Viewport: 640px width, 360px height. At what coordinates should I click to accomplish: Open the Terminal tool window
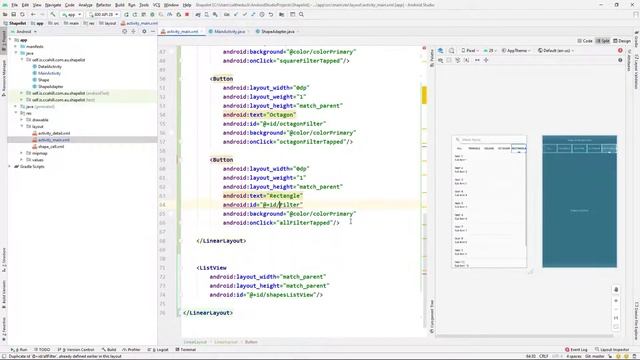186,350
